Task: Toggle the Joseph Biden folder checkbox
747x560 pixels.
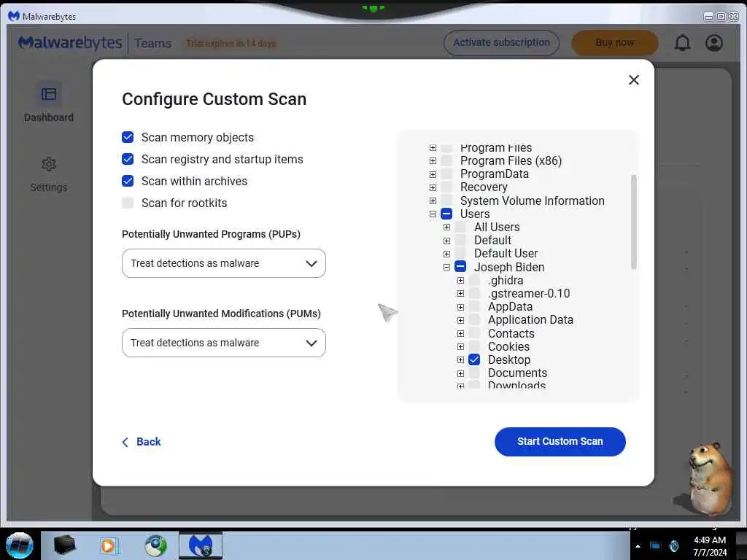Action: 460,267
